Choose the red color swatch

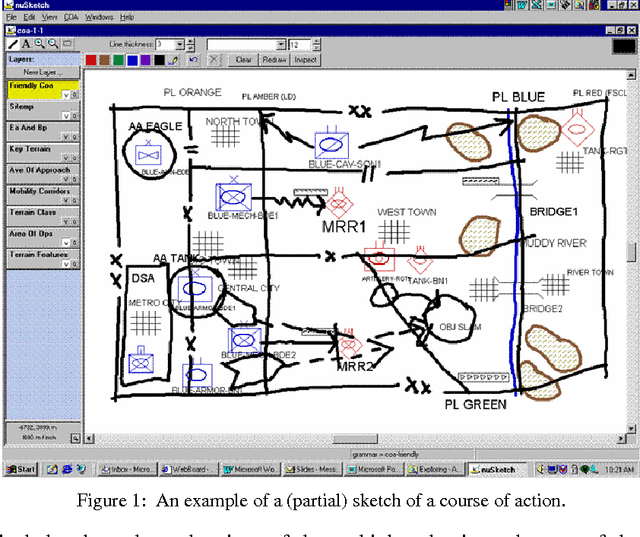point(92,60)
